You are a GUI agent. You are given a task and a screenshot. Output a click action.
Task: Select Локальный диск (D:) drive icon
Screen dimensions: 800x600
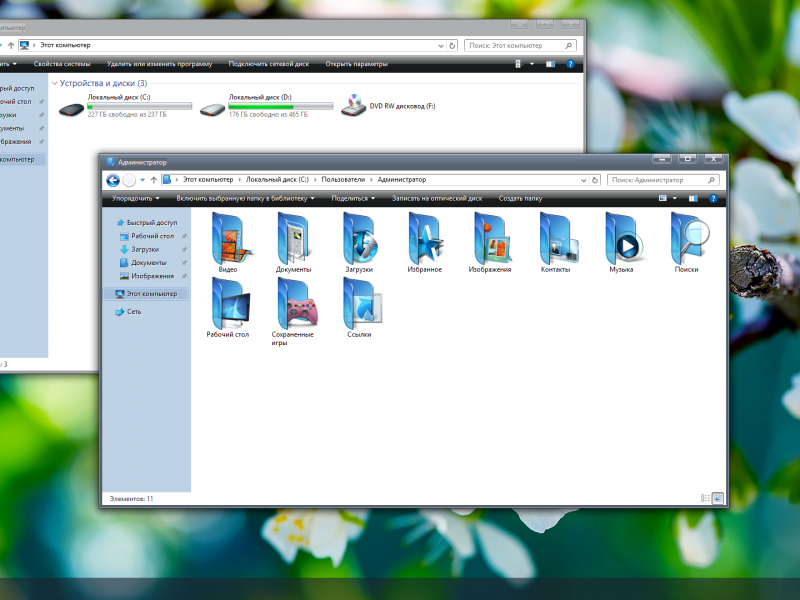(x=212, y=109)
